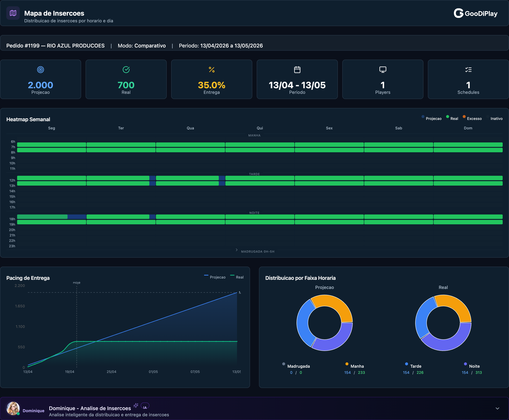
Task: Click the percent icon above Entrega
Action: coord(212,70)
